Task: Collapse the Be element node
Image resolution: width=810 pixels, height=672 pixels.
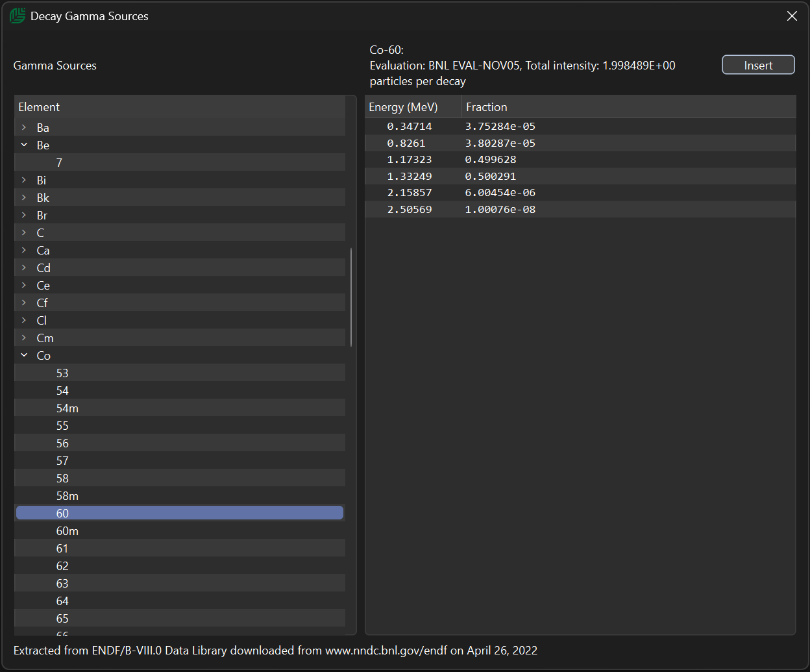Action: 24,145
